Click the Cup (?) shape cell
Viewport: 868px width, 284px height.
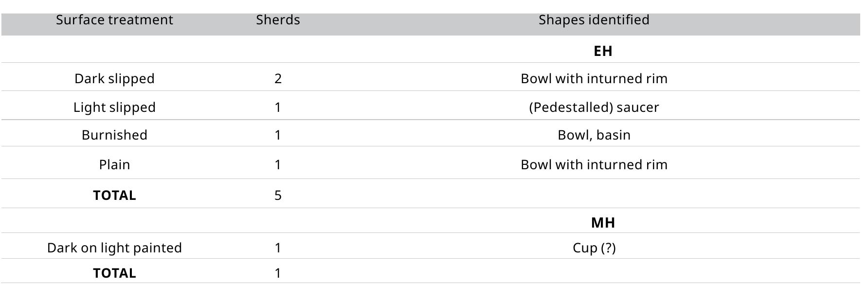tap(594, 248)
